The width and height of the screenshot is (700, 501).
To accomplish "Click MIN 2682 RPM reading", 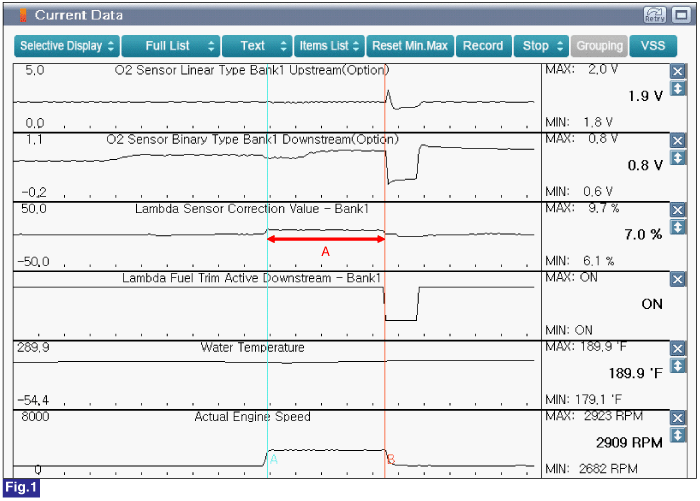I will [x=592, y=469].
